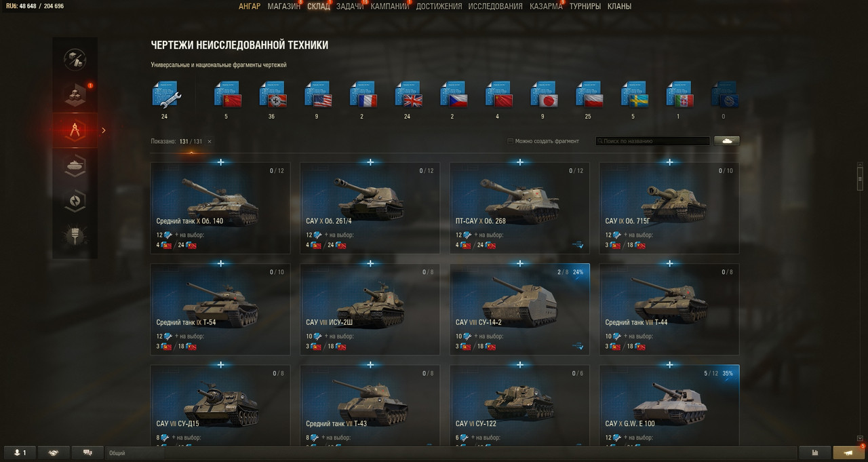The width and height of the screenshot is (868, 462).
Task: Filter by Japan flag national fragments
Action: click(x=543, y=94)
